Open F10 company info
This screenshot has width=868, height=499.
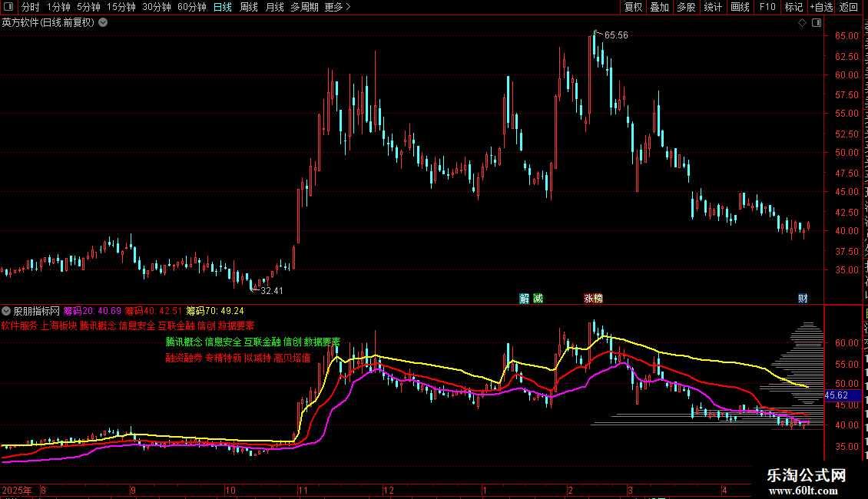767,7
